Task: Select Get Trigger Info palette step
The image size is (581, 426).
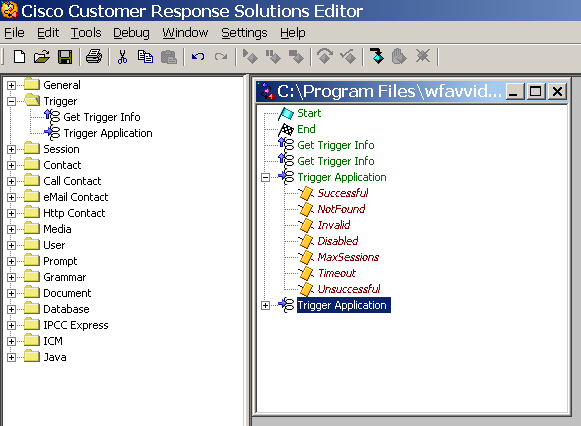Action: click(x=102, y=117)
